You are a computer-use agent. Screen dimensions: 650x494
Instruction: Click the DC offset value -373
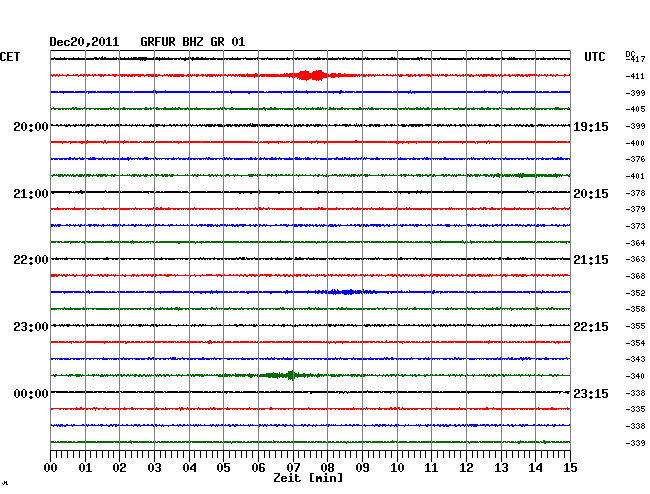pyautogui.click(x=635, y=226)
